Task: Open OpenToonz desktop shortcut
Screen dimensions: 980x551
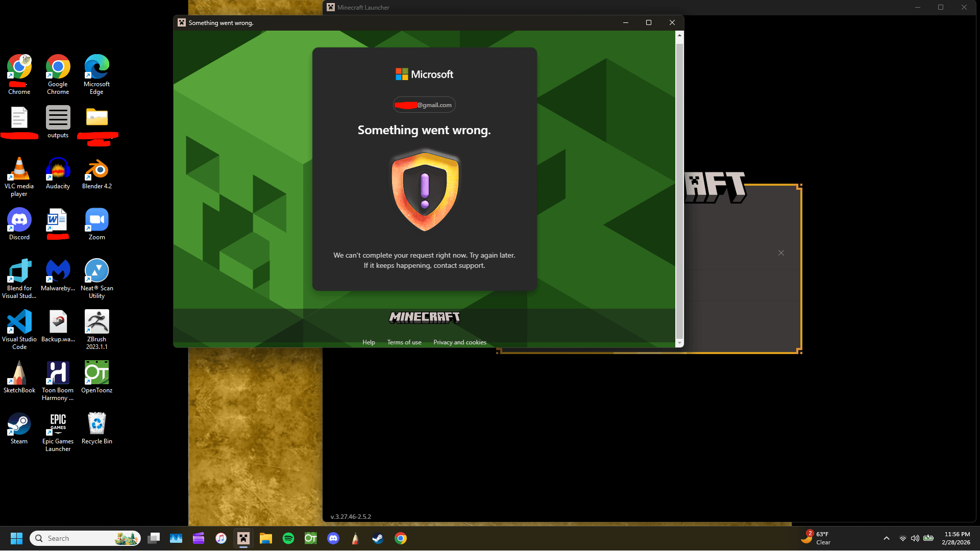Action: coord(96,377)
